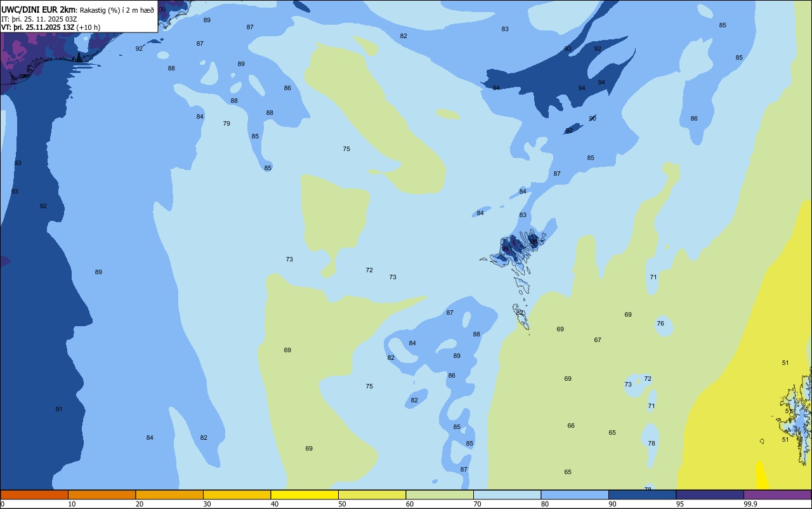This screenshot has width=812, height=509.
Task: Click the 40–50 bright yellow legend swatch
Action: (304, 494)
